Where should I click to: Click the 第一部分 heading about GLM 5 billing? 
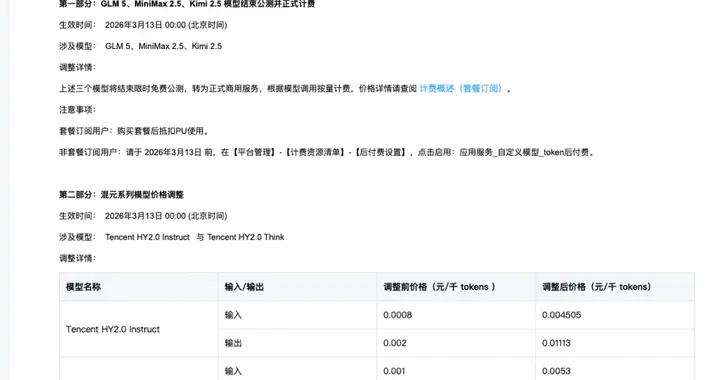(187, 4)
